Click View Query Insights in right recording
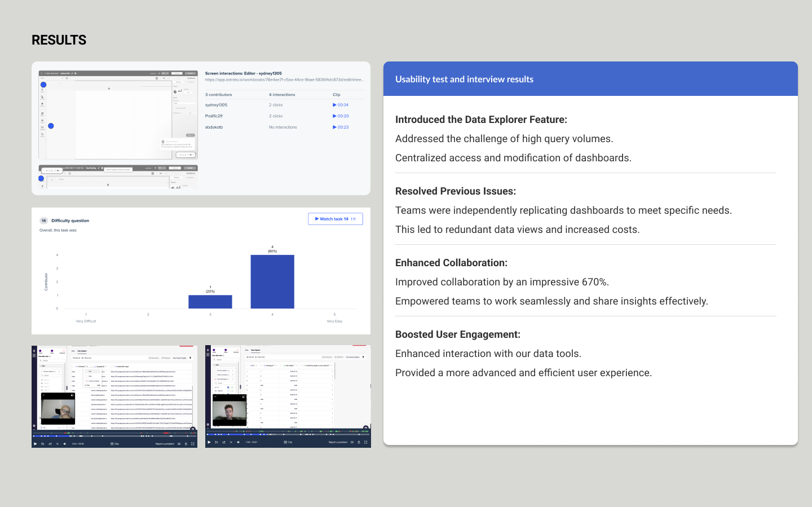 click(352, 357)
